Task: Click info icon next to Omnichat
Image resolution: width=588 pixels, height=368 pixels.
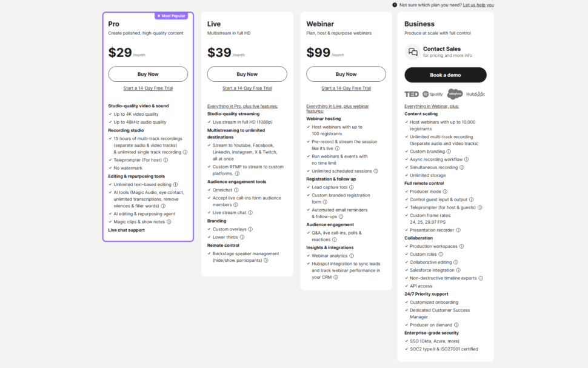Action: click(x=236, y=190)
